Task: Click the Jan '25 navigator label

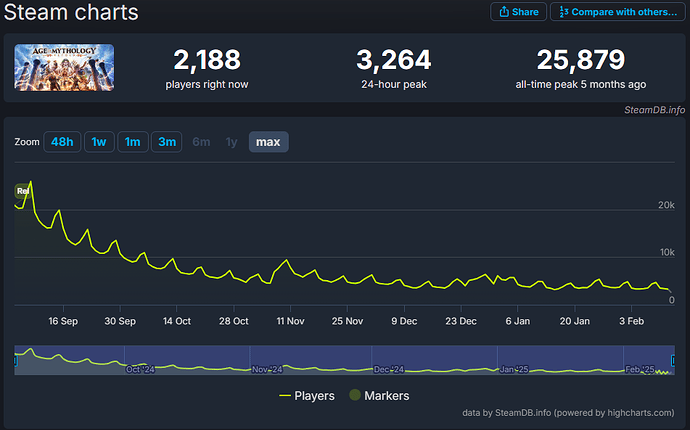Action: [514, 369]
